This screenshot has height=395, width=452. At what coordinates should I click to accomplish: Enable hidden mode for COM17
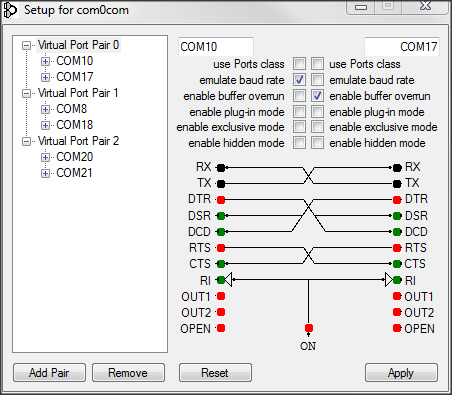(x=317, y=143)
